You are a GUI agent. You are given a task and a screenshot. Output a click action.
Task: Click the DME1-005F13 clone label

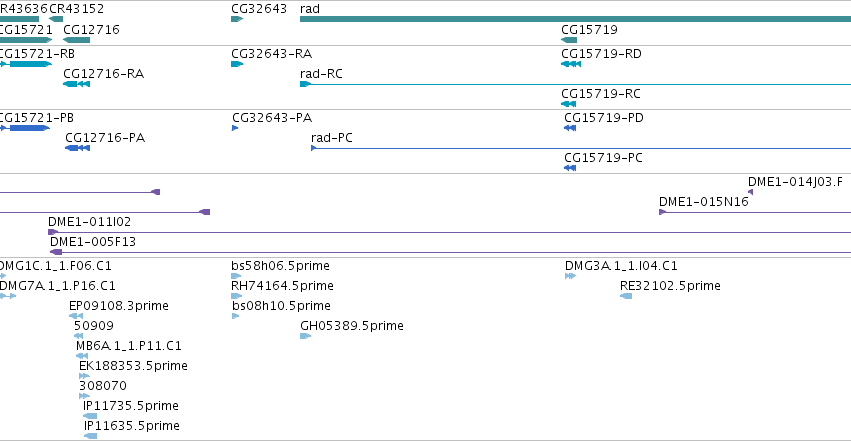pos(93,242)
